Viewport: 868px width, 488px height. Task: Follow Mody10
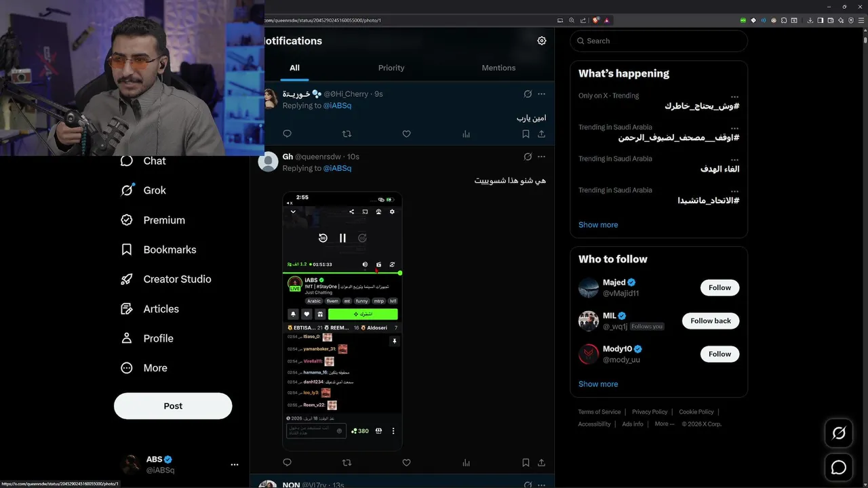pos(719,354)
